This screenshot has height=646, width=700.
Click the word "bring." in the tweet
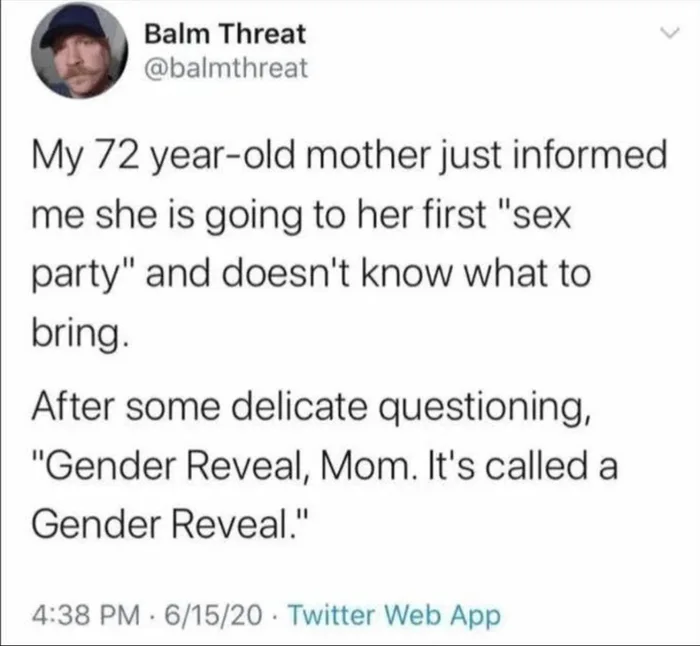click(81, 329)
